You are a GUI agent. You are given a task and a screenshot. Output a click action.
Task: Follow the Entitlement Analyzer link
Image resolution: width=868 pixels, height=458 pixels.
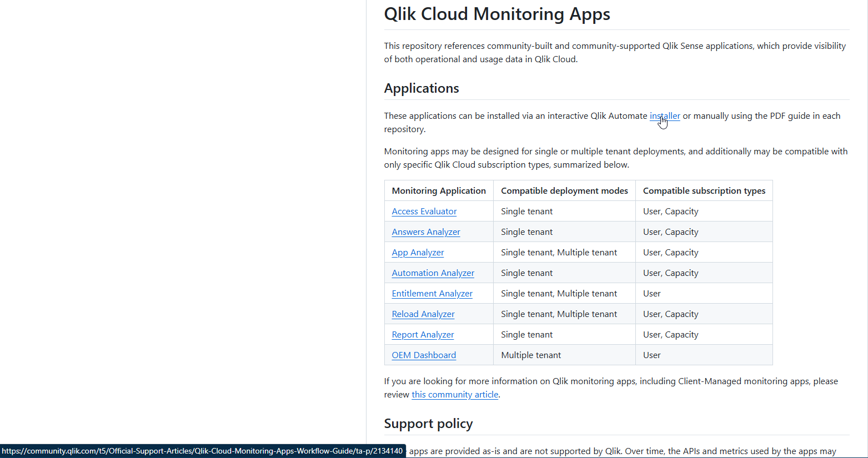[432, 294]
